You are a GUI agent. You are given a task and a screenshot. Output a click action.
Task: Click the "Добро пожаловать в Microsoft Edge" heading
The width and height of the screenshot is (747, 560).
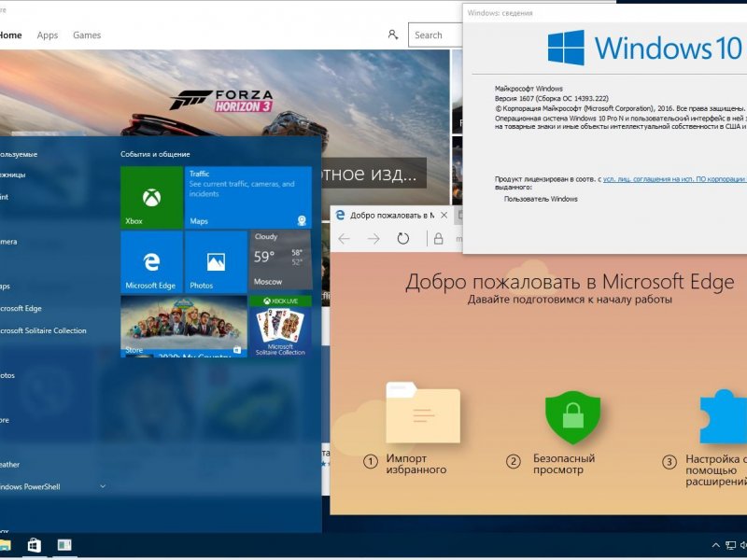coord(570,282)
